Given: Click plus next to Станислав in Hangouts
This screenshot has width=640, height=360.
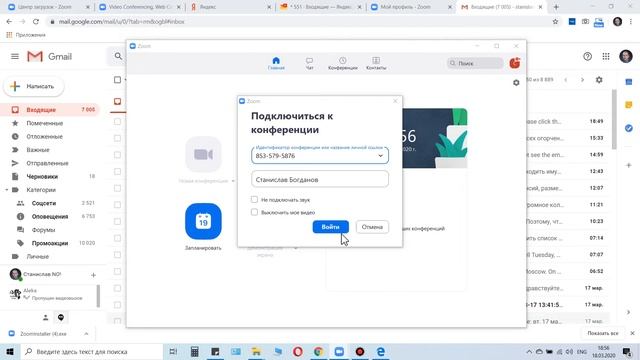Looking at the screenshot, I should (93, 275).
